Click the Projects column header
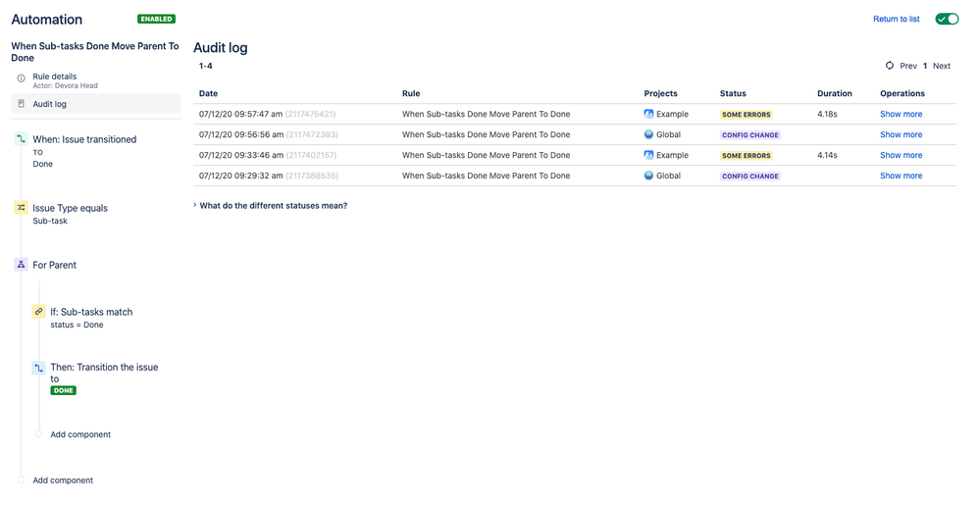Viewport: 980px width, 505px height. pos(660,93)
